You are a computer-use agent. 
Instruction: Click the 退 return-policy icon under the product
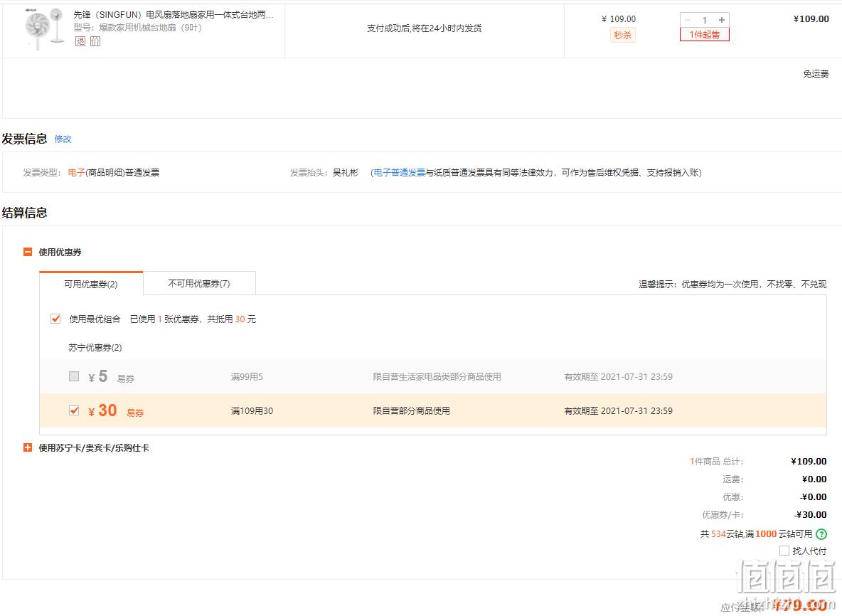coord(80,41)
